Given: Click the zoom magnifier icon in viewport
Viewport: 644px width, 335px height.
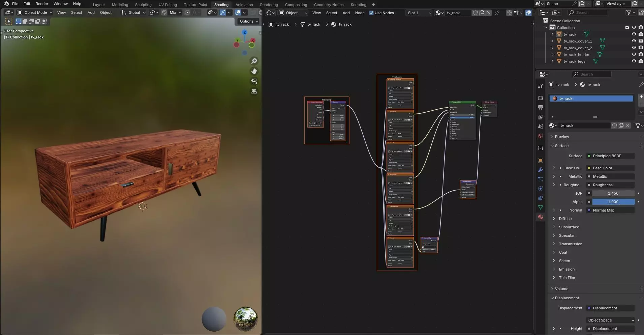Looking at the screenshot, I should click(254, 61).
